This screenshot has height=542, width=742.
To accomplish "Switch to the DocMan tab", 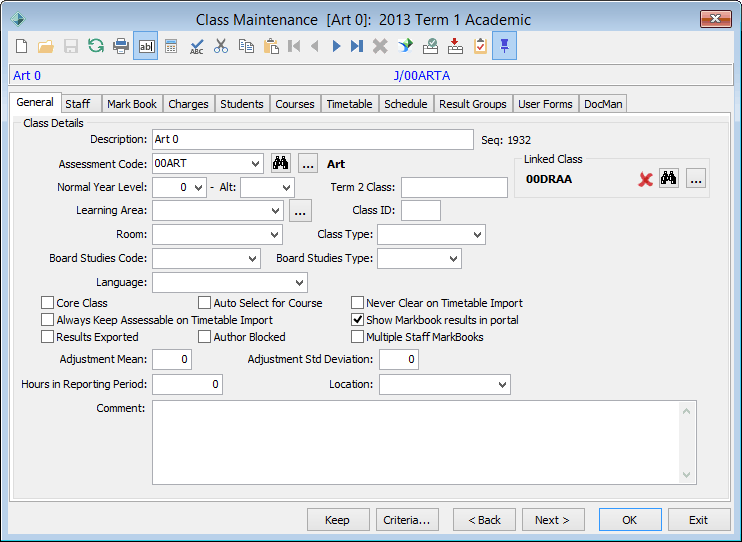I will (603, 104).
